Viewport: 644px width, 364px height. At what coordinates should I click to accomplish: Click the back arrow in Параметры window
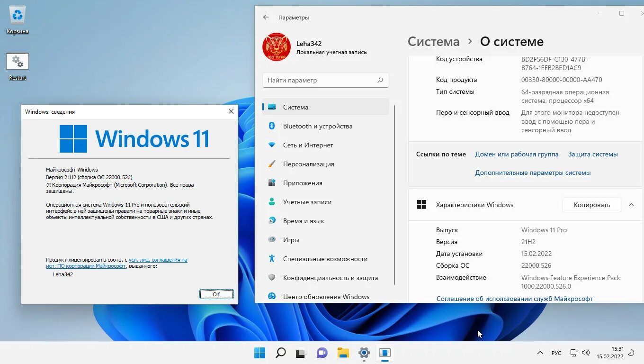266,18
